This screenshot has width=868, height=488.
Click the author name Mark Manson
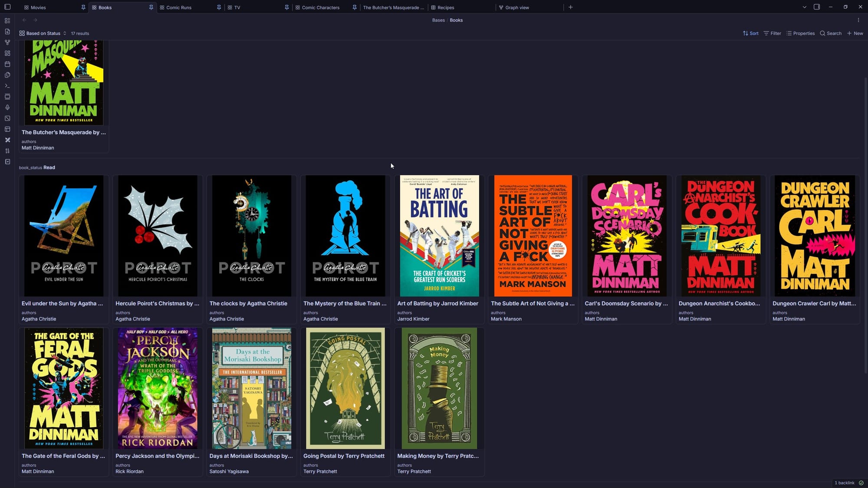click(506, 319)
